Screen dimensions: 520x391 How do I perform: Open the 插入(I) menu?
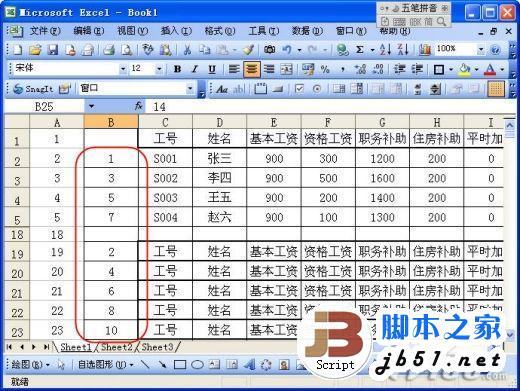[176, 31]
